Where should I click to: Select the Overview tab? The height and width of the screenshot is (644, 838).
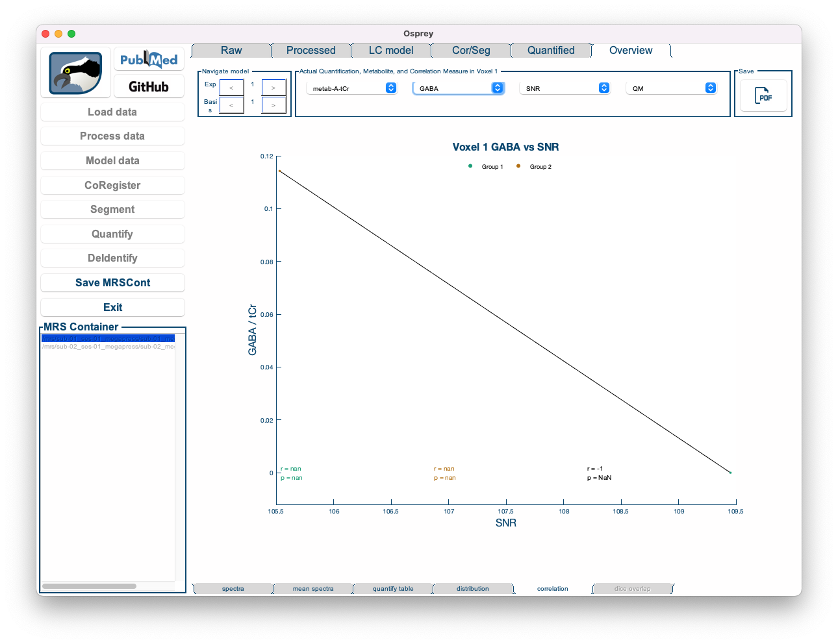point(631,51)
